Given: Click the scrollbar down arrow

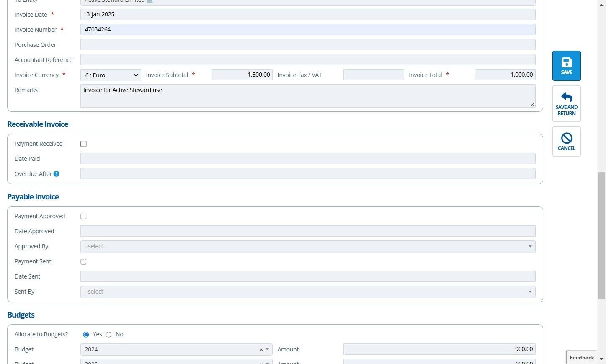Looking at the screenshot, I should click(x=601, y=359).
